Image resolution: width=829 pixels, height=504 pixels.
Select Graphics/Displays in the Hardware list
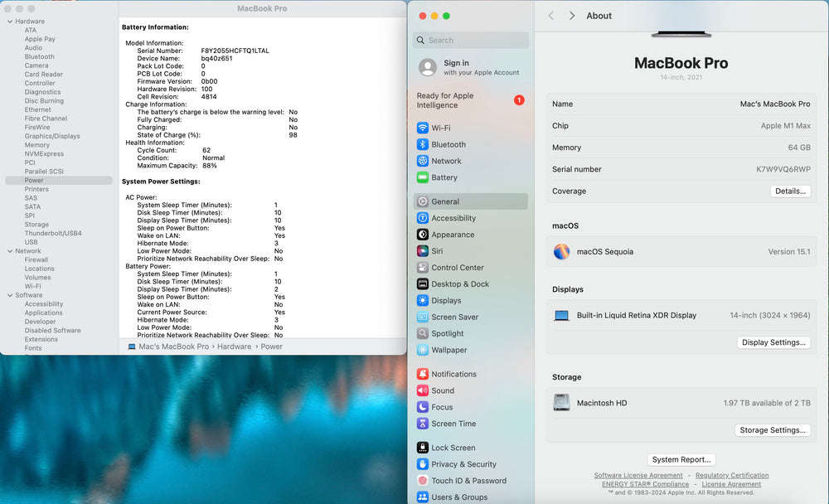[52, 136]
